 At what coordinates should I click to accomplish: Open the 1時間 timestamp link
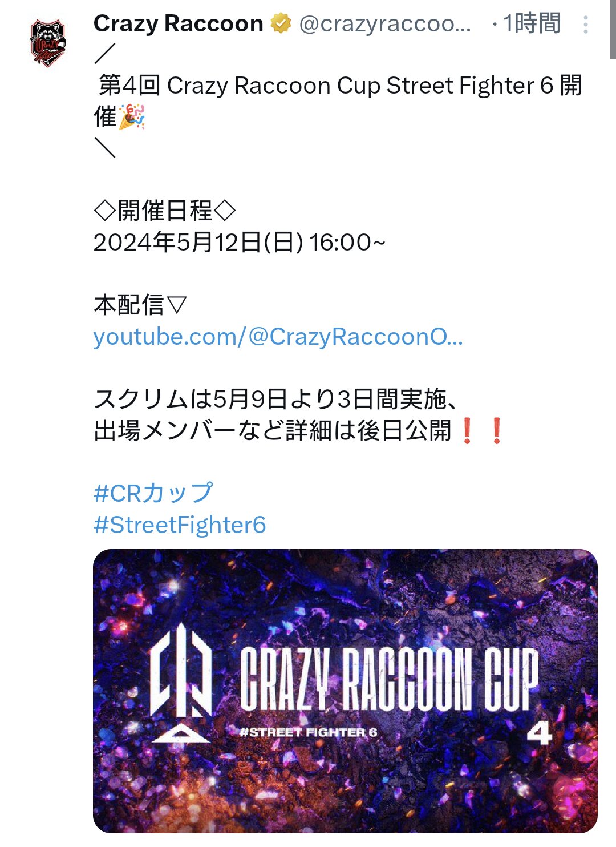pyautogui.click(x=532, y=24)
